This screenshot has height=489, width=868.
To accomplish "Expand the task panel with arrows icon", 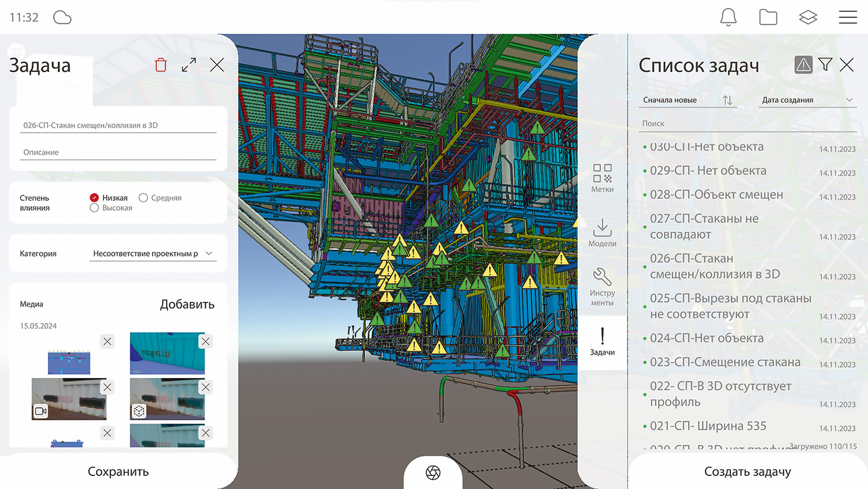I will click(188, 65).
